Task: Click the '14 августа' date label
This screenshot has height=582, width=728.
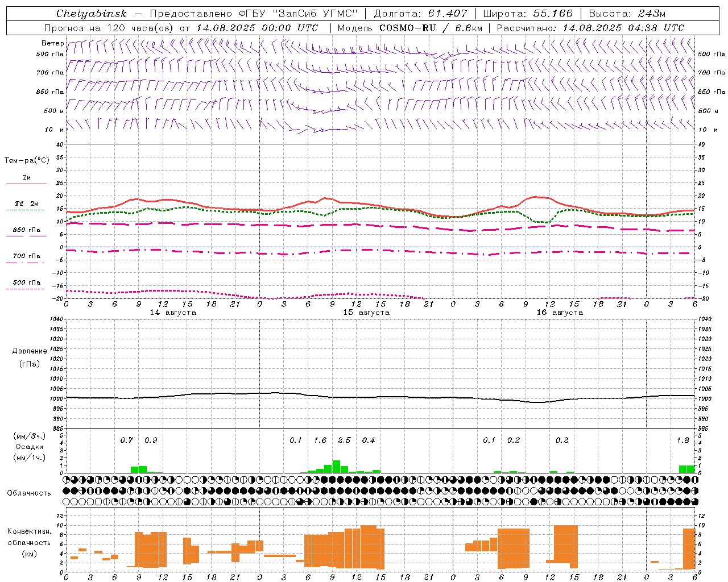Action: pos(173,313)
